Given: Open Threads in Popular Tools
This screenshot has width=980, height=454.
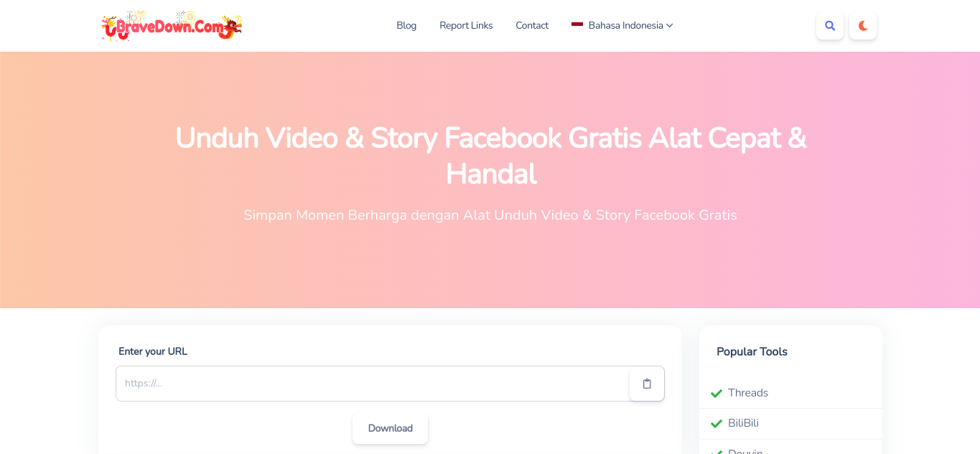Looking at the screenshot, I should [748, 393].
